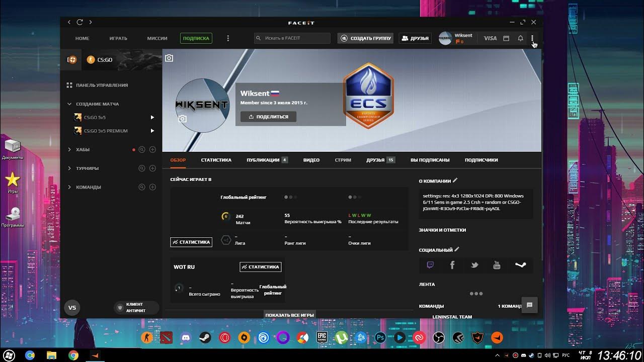
Task: Expand the ТУРНИРЫ section
Action: click(x=69, y=168)
